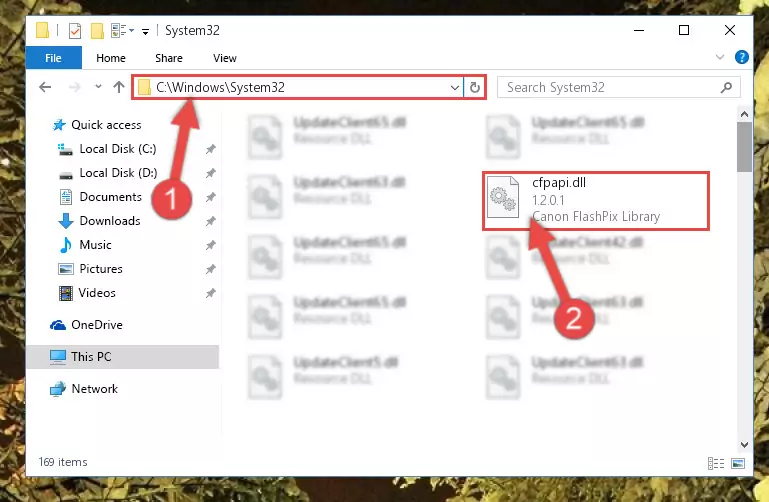The image size is (769, 502).
Task: Go up one folder level
Action: (119, 87)
